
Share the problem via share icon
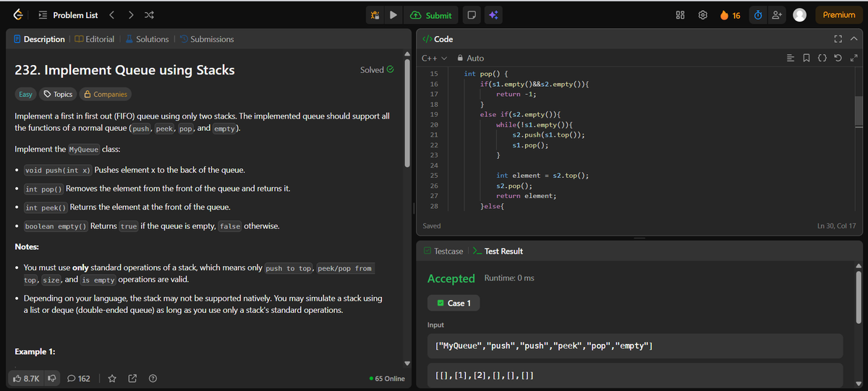[x=132, y=378]
